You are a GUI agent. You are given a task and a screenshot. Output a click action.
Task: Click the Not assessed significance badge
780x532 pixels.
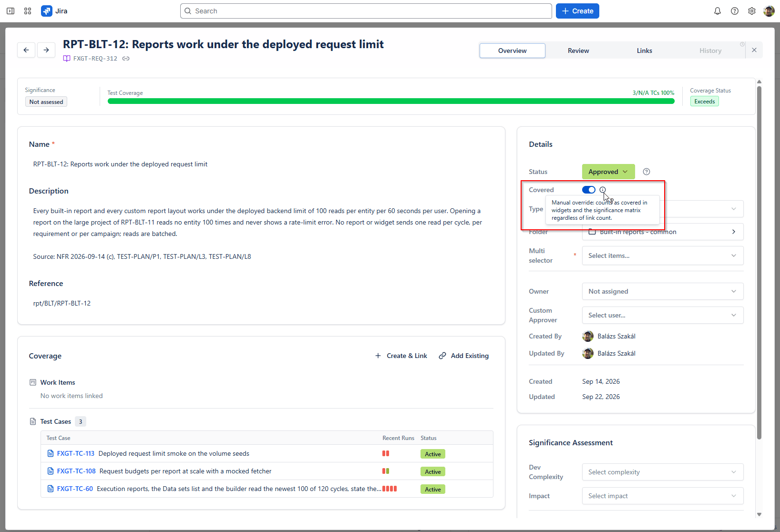46,102
